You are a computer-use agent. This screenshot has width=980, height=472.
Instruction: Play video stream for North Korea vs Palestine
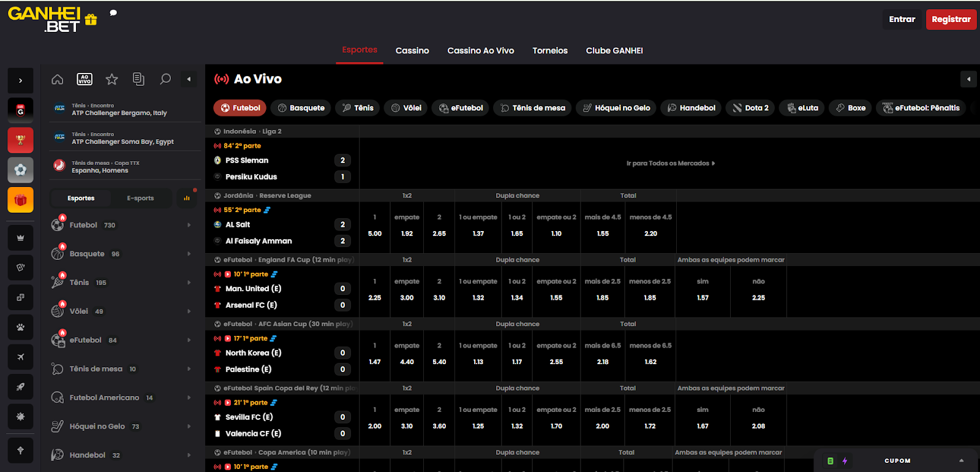click(x=228, y=338)
